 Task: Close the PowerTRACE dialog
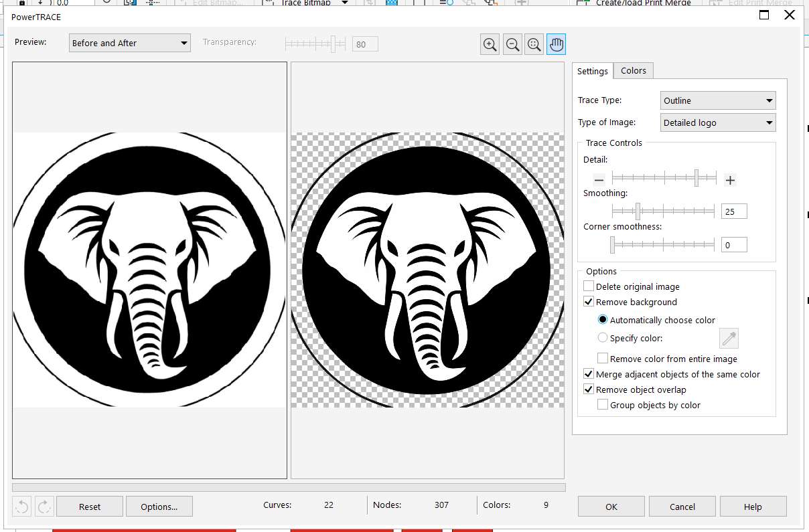click(x=790, y=15)
